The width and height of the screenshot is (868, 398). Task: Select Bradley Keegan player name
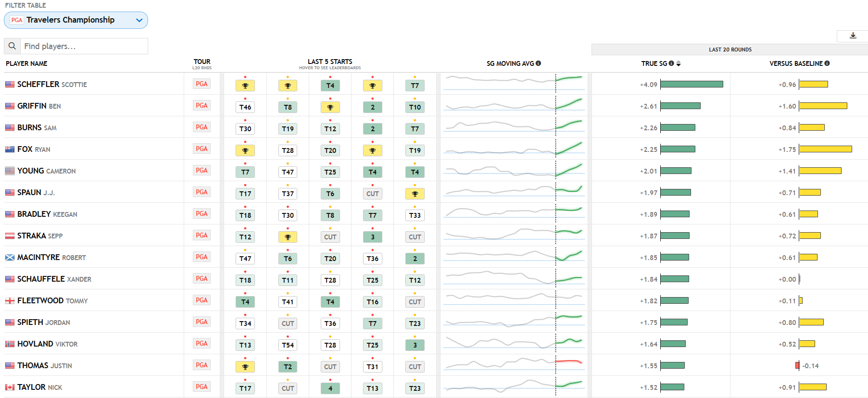coord(47,214)
